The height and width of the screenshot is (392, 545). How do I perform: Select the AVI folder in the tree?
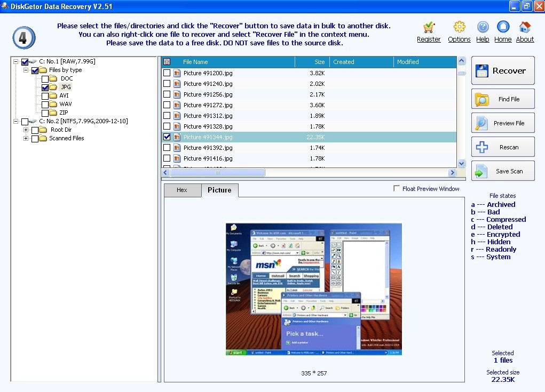[65, 95]
